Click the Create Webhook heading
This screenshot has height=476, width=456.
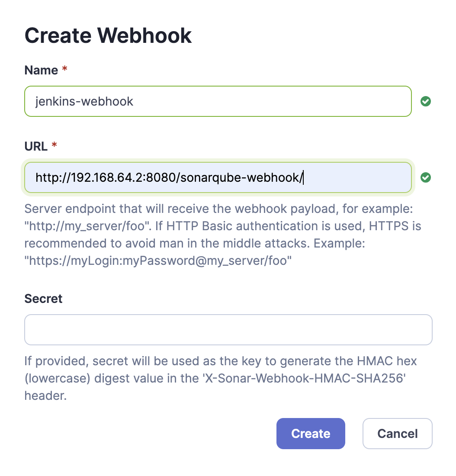click(x=108, y=35)
